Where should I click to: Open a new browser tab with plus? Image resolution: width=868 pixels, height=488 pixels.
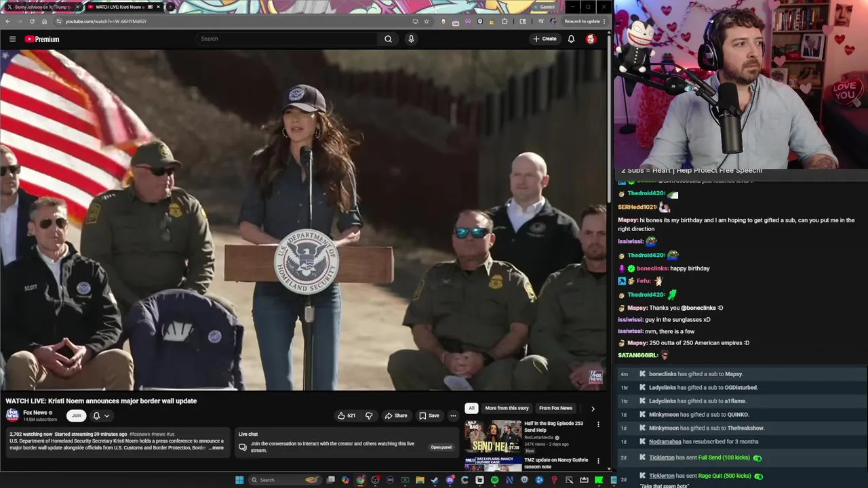(170, 7)
